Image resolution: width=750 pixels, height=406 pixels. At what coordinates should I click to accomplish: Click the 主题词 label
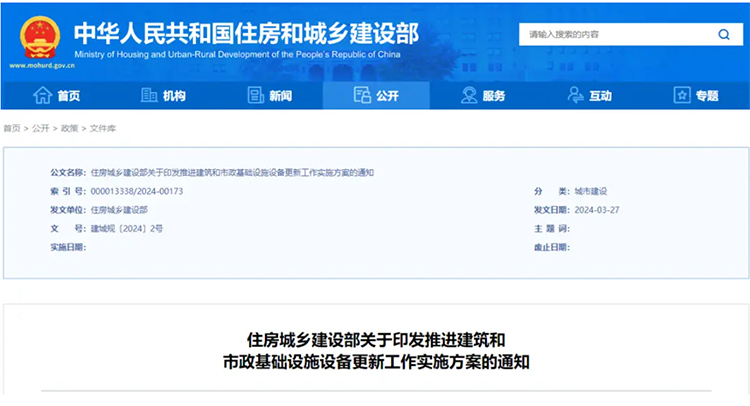pyautogui.click(x=552, y=229)
